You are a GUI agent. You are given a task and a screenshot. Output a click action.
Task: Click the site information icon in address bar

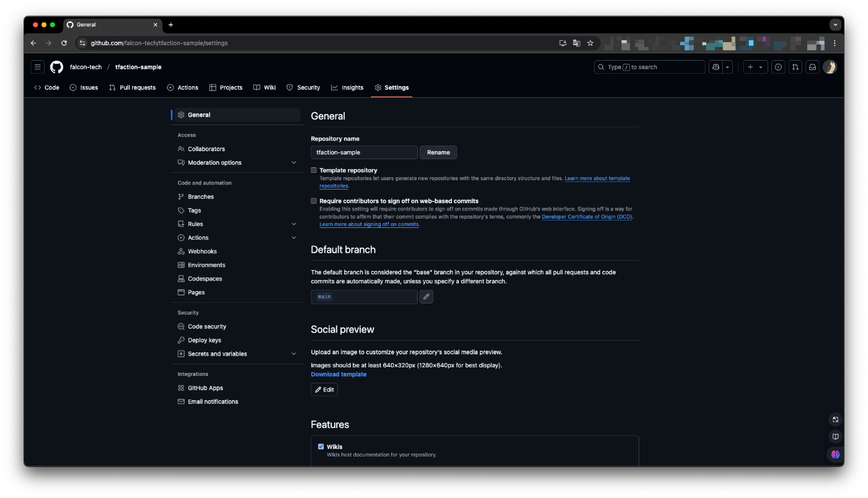click(82, 43)
